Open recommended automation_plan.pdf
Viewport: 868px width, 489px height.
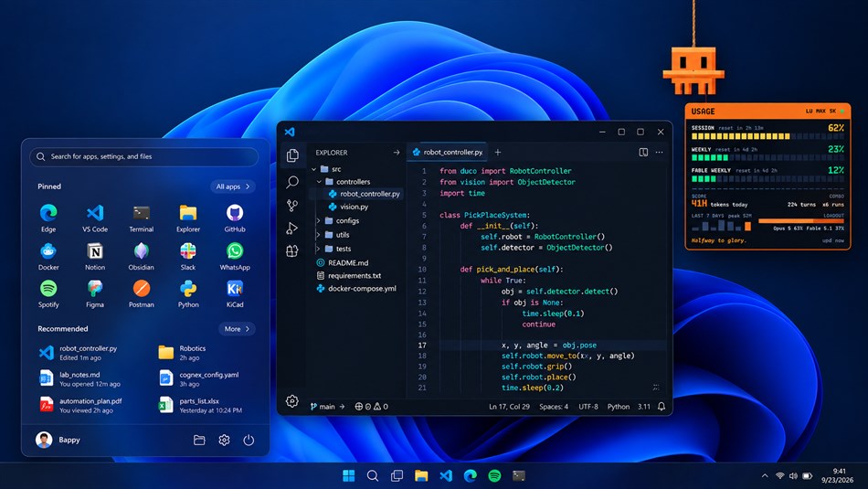tap(80, 406)
